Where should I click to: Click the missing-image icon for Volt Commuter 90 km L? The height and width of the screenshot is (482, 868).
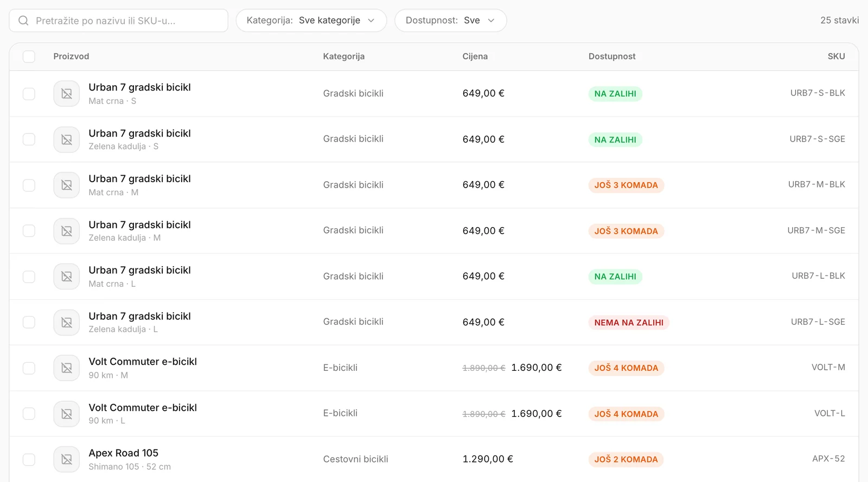click(67, 414)
